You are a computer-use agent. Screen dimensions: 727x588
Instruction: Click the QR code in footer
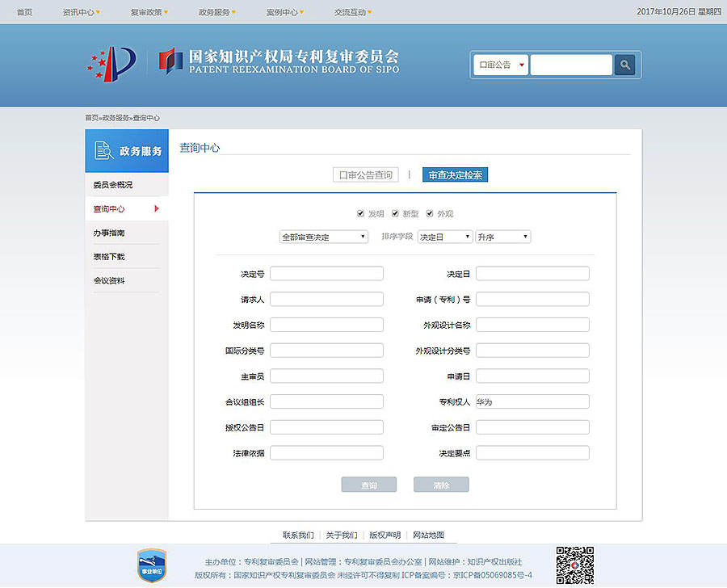(575, 565)
